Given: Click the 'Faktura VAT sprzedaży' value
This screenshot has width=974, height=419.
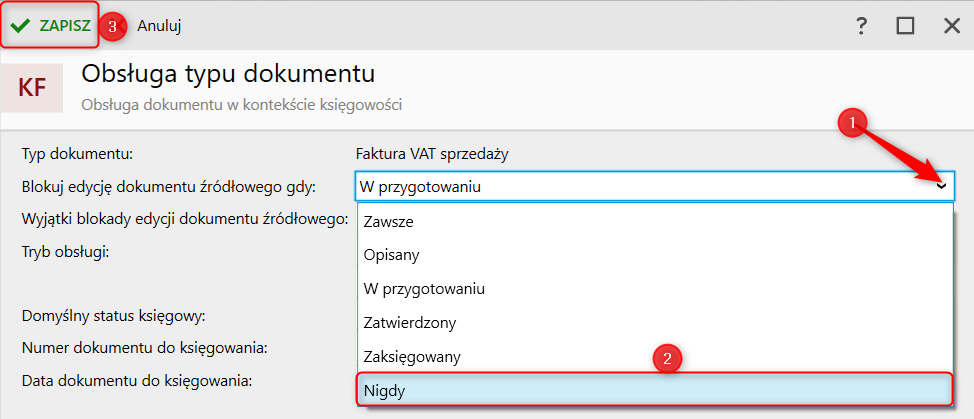Looking at the screenshot, I should coord(433,154).
